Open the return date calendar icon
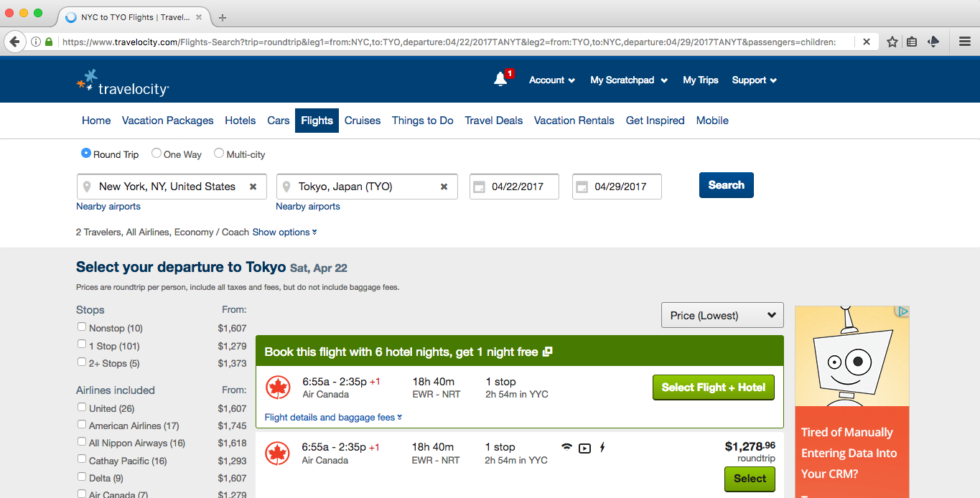The image size is (980, 498). [x=582, y=187]
